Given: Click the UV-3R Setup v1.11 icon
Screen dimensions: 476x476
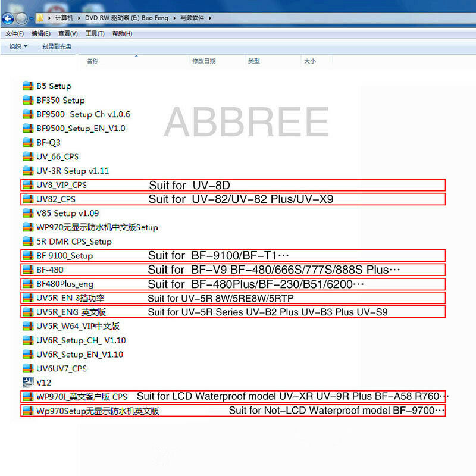Looking at the screenshot, I should pos(28,171).
